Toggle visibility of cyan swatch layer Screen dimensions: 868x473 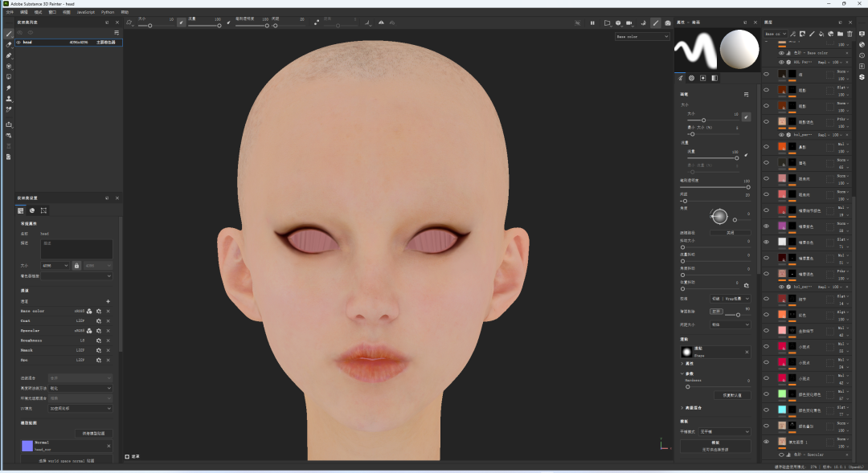pos(767,410)
